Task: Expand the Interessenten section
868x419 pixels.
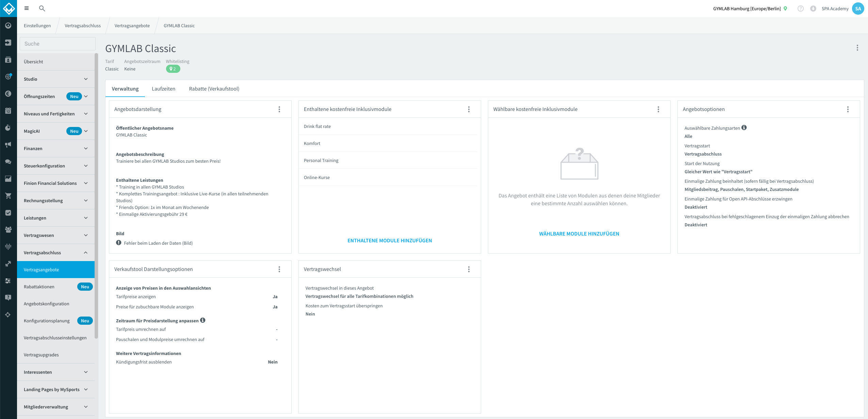Action: click(56, 372)
